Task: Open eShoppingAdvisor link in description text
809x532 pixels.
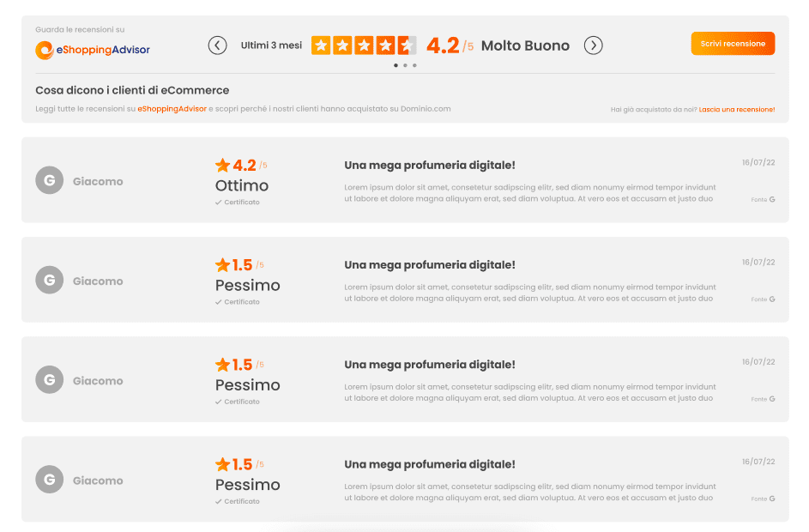Action: click(172, 109)
